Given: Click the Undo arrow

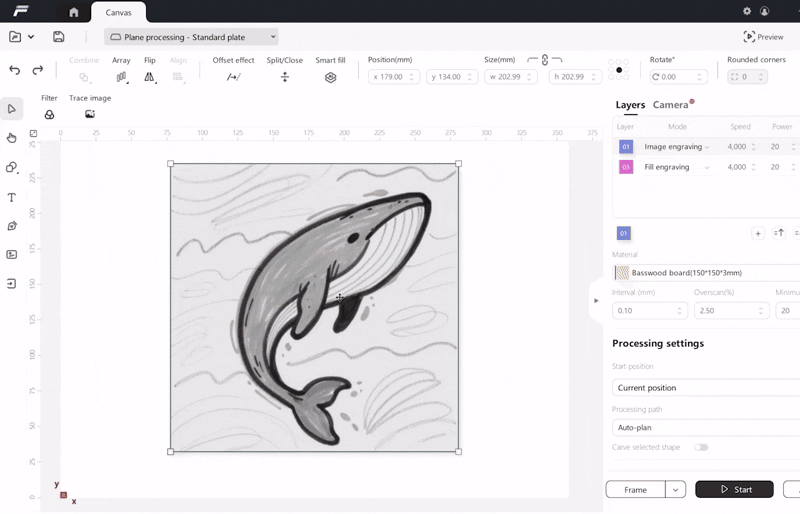Looking at the screenshot, I should click(x=14, y=70).
